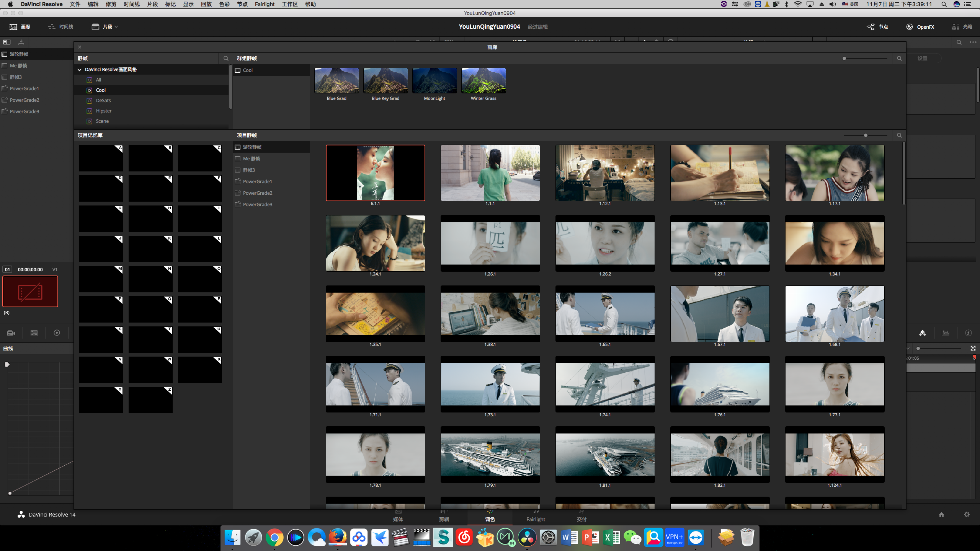Screen dimensions: 980x551
Task: Toggle the Timeline panel button
Action: [60, 27]
